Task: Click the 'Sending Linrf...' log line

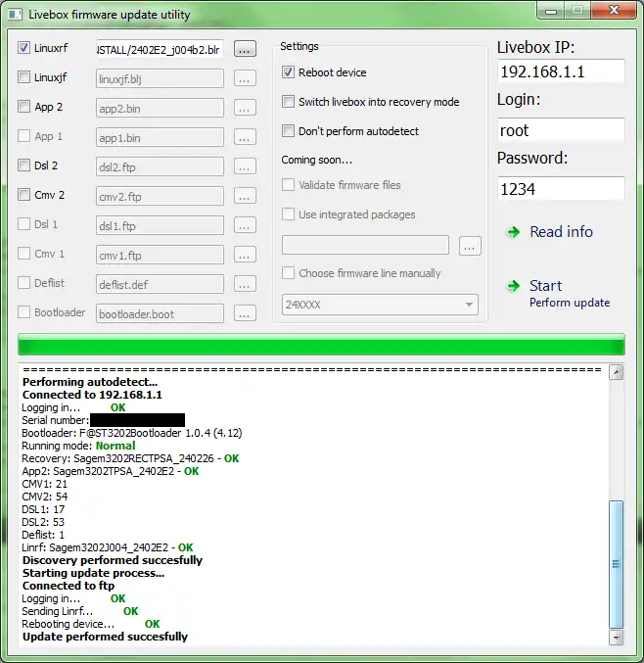Action: 80,611
